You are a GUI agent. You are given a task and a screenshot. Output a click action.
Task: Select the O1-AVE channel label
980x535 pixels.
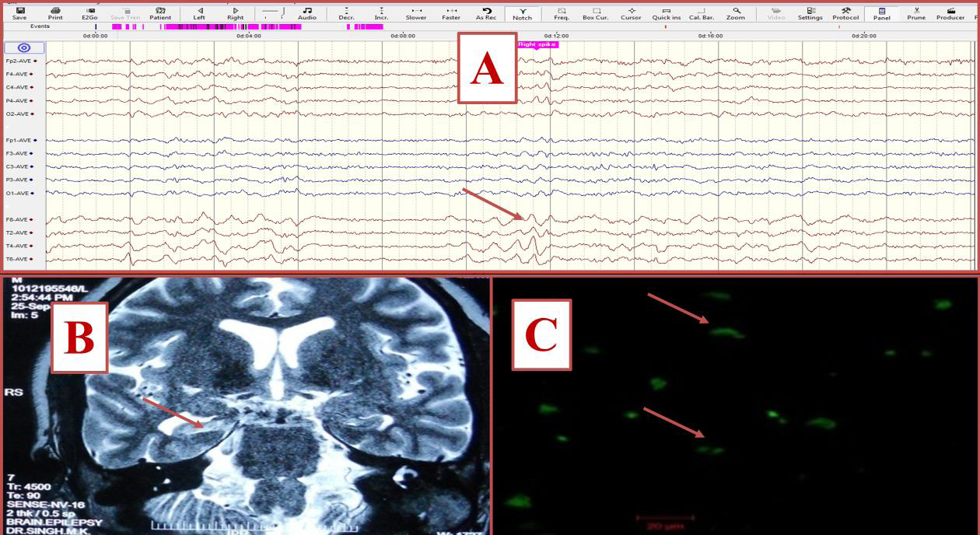(19, 193)
